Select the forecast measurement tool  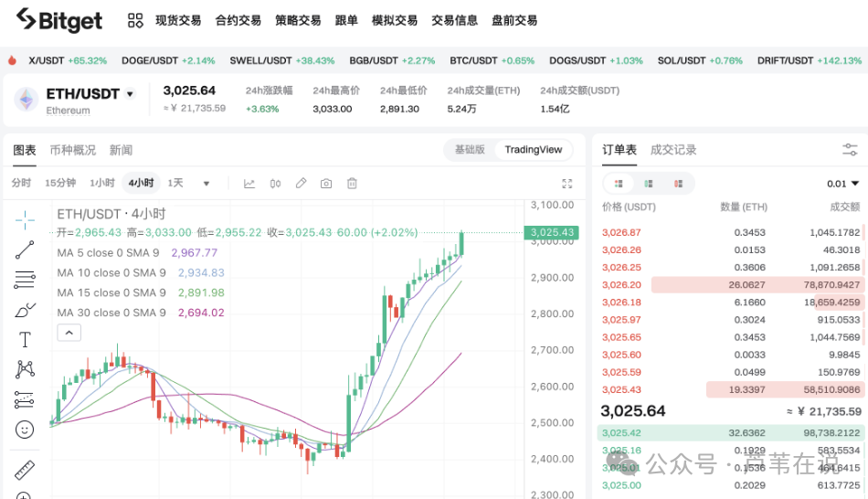(25, 399)
